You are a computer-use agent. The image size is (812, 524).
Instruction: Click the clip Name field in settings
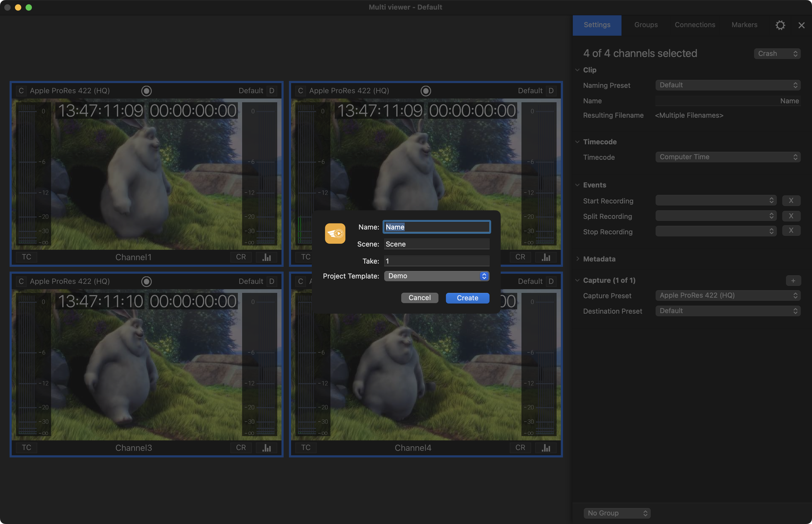[728, 101]
